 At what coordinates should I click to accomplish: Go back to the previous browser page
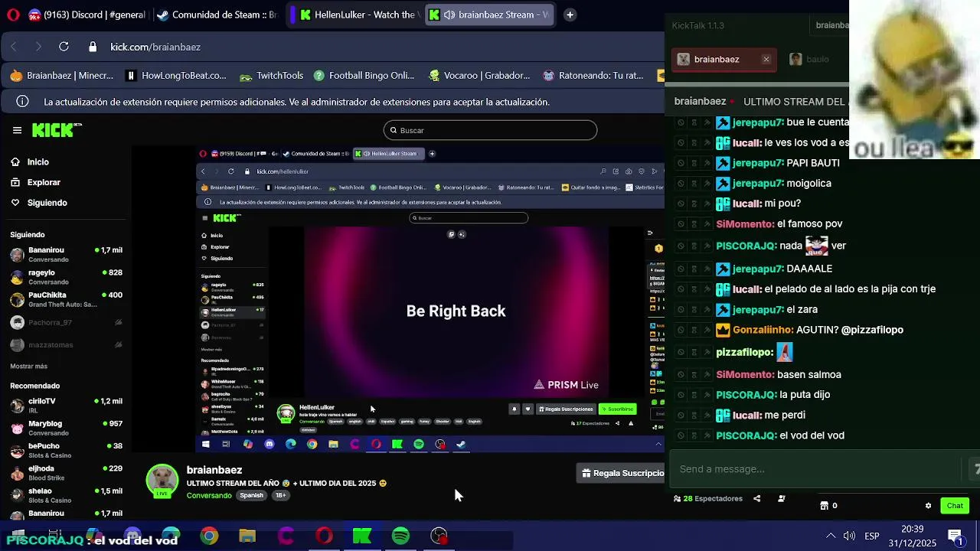point(14,47)
